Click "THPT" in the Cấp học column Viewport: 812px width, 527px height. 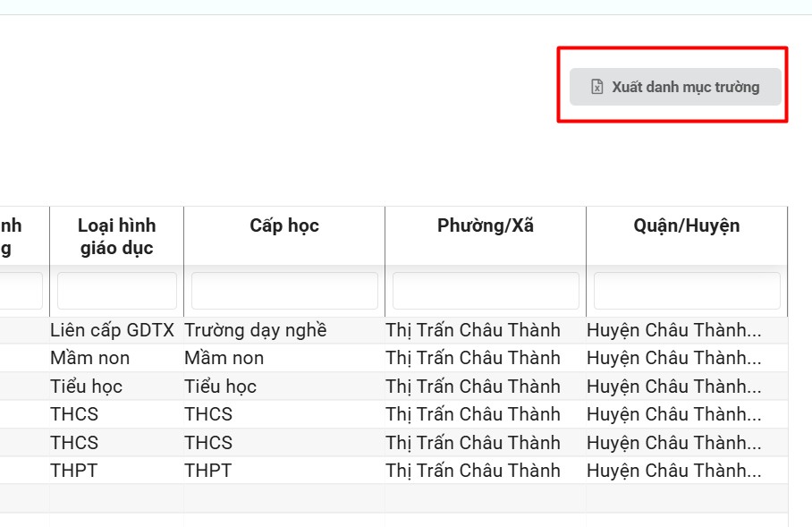208,471
